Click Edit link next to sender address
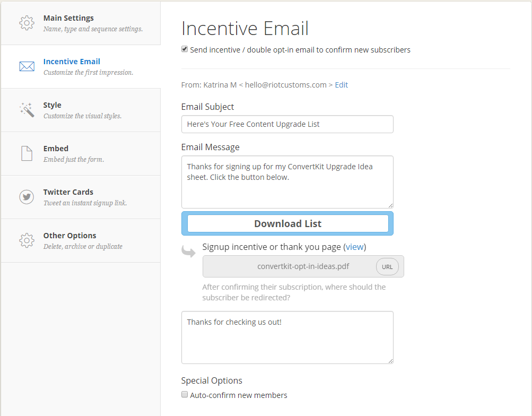Viewport: 532px width, 416px height. 342,85
